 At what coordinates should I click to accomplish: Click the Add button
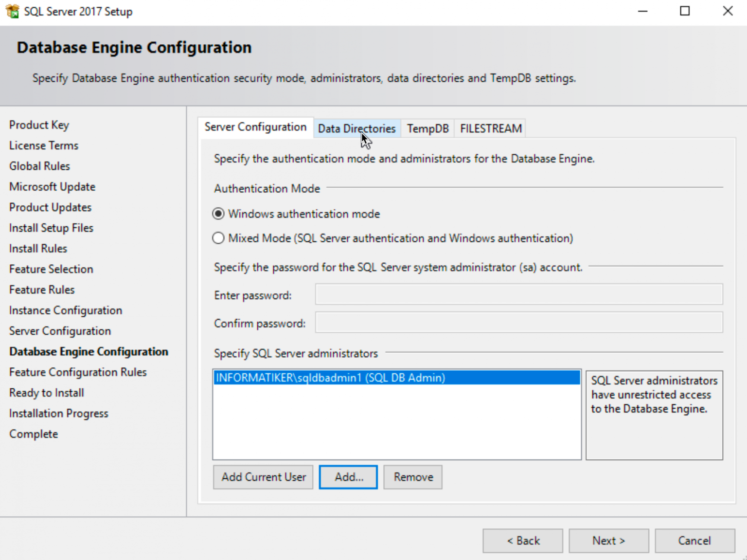click(x=348, y=477)
